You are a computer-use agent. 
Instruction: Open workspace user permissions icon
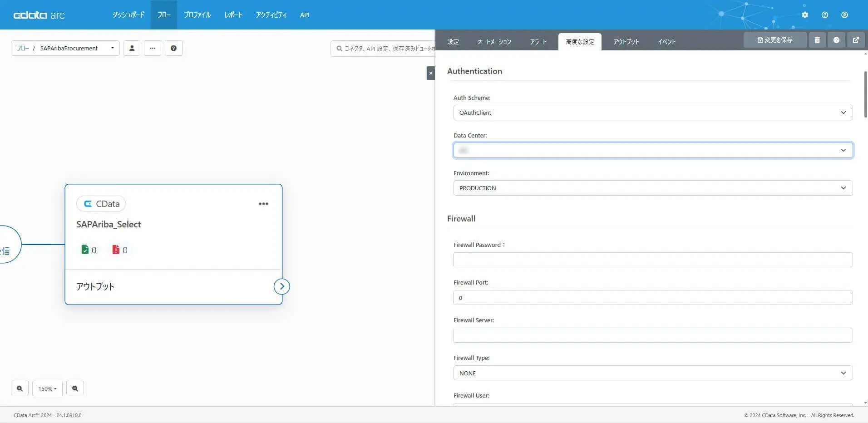pos(132,48)
